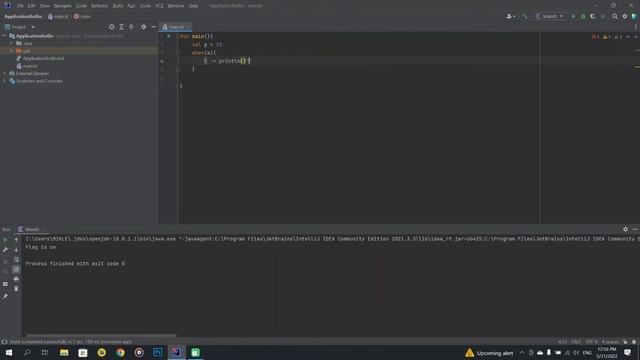Open the View menu
The width and height of the screenshot is (640, 360).
click(x=44, y=6)
